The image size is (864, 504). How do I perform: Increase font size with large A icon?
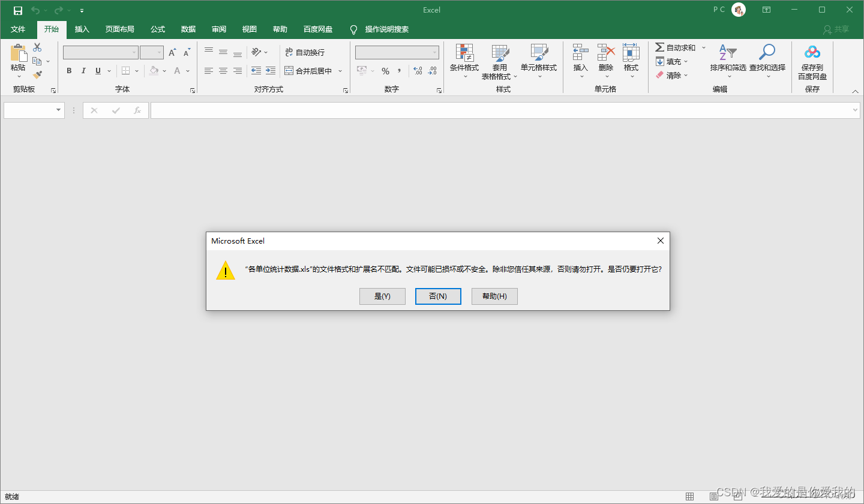172,53
